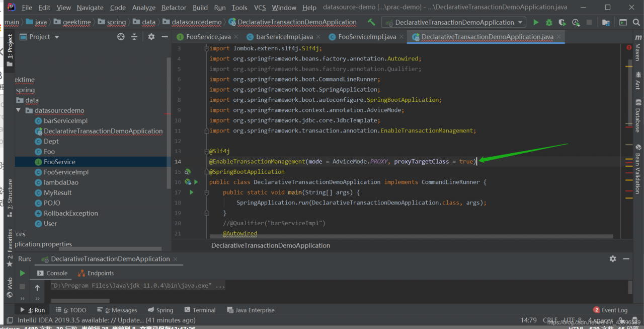The height and width of the screenshot is (329, 644).
Task: Launch the profiler run icon
Action: [x=576, y=22]
